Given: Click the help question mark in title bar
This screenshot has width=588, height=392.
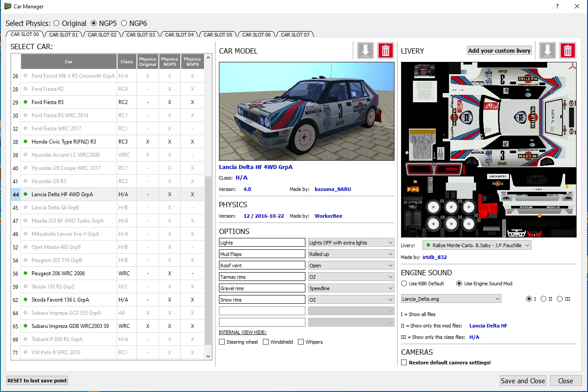Looking at the screenshot, I should point(557,6).
